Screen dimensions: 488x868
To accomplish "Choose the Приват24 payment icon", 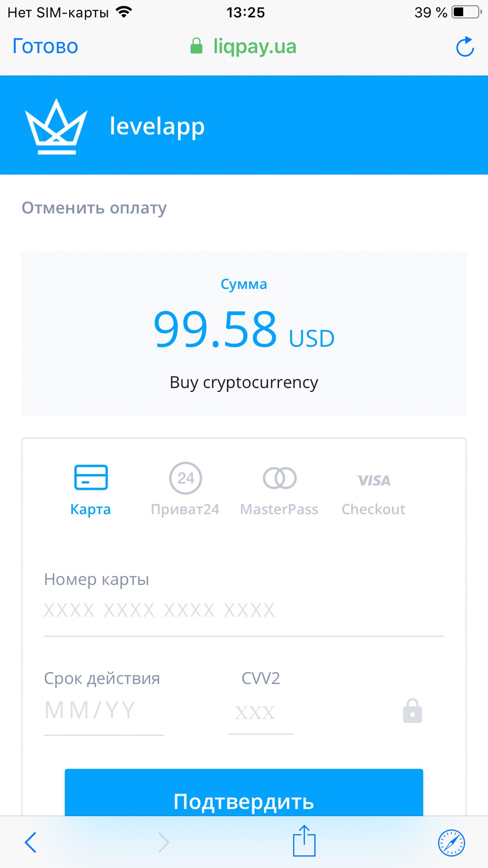I will [x=185, y=478].
